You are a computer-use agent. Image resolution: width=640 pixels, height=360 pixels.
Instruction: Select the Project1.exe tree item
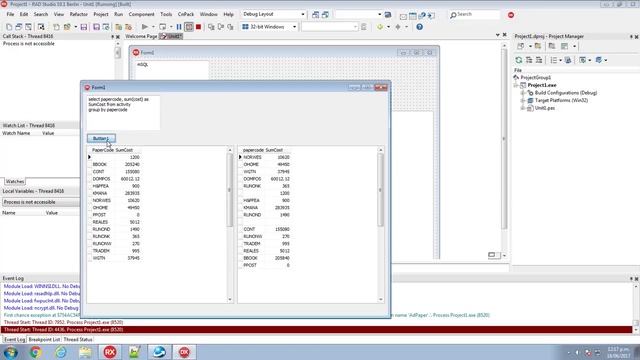542,85
